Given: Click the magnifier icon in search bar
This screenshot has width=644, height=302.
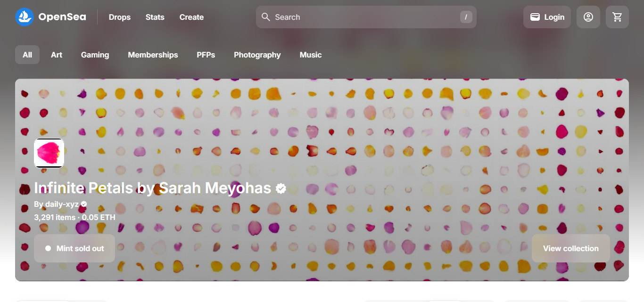Looking at the screenshot, I should [x=266, y=17].
